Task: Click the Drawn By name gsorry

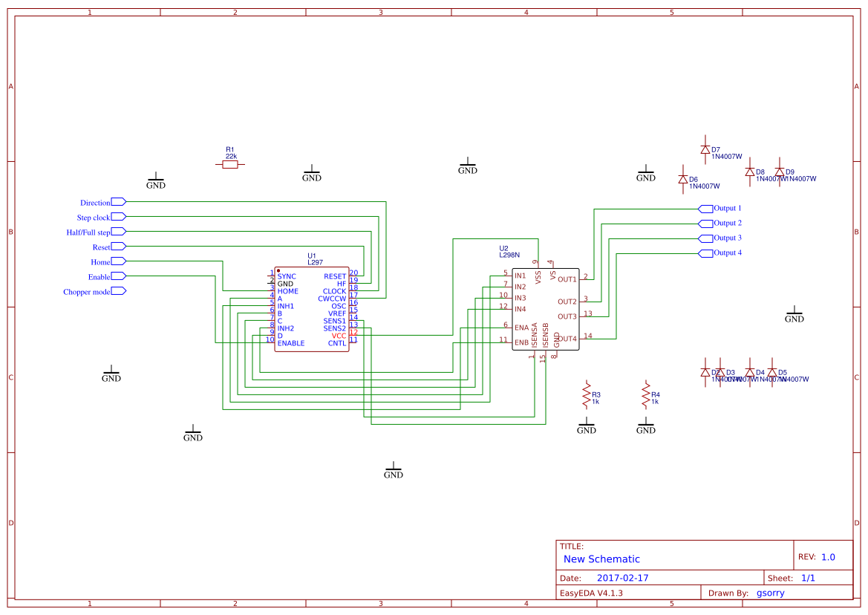Action: tap(771, 593)
